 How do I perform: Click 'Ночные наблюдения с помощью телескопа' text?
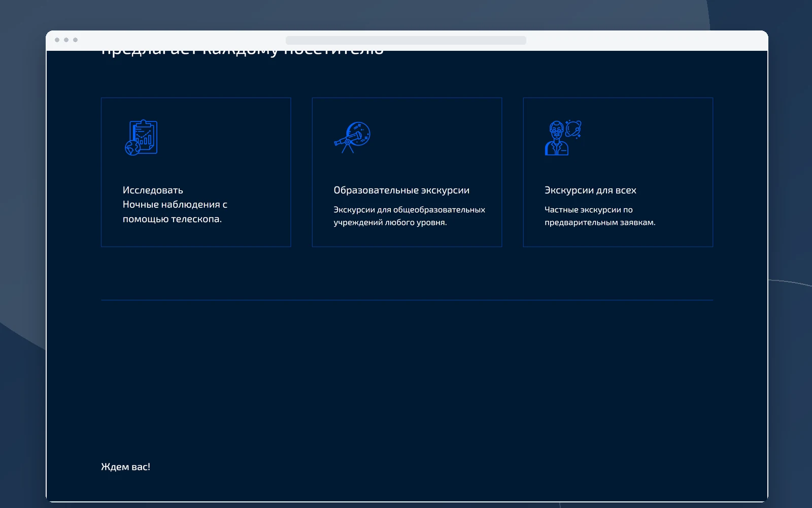pyautogui.click(x=175, y=212)
